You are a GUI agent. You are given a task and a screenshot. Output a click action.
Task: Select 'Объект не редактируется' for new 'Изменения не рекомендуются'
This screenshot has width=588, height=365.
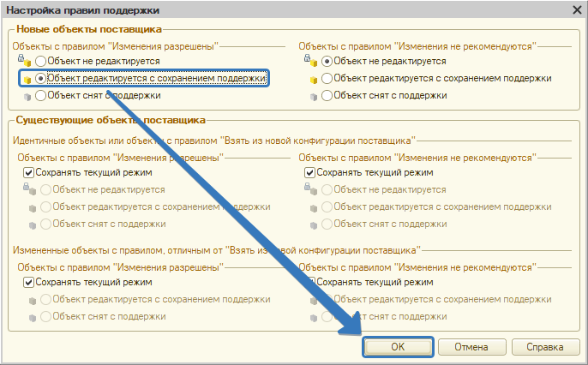click(327, 61)
